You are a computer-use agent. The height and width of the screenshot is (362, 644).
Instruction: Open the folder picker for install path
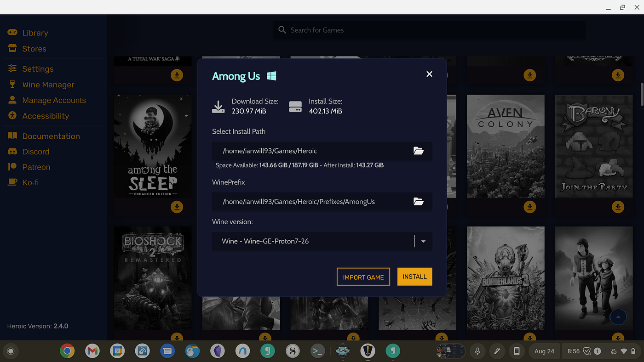click(418, 151)
